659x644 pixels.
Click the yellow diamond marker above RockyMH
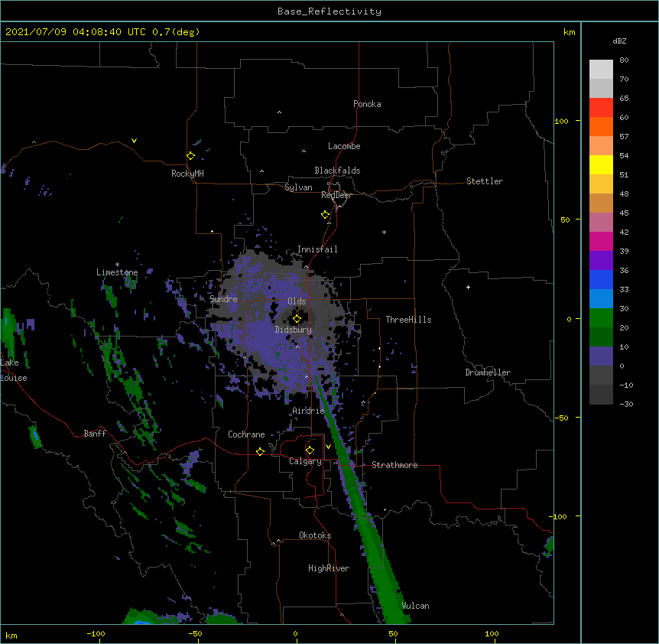click(x=190, y=156)
